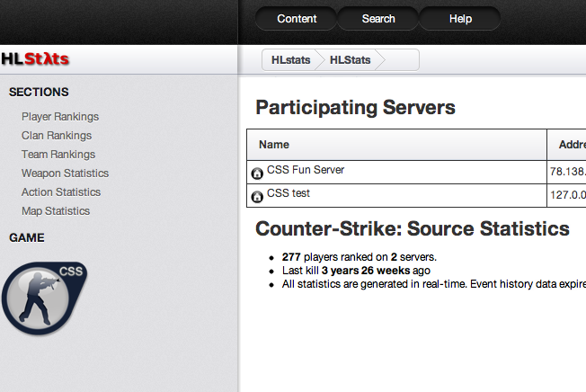Click the second HLStats breadcrumb

350,60
